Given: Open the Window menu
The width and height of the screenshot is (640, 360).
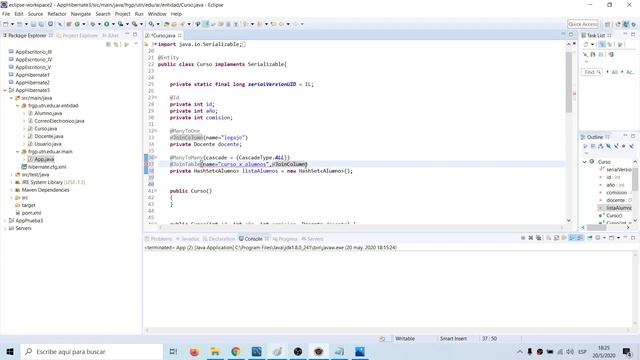Looking at the screenshot, I should (x=157, y=14).
